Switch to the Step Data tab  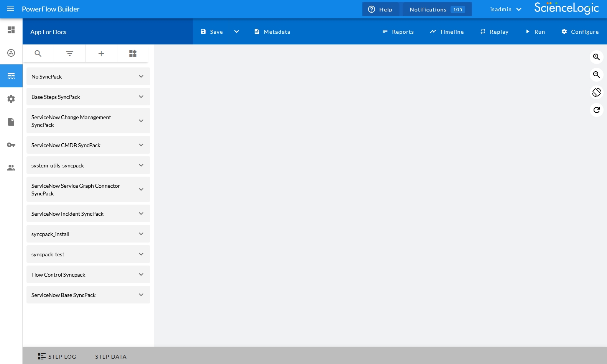[x=110, y=356]
